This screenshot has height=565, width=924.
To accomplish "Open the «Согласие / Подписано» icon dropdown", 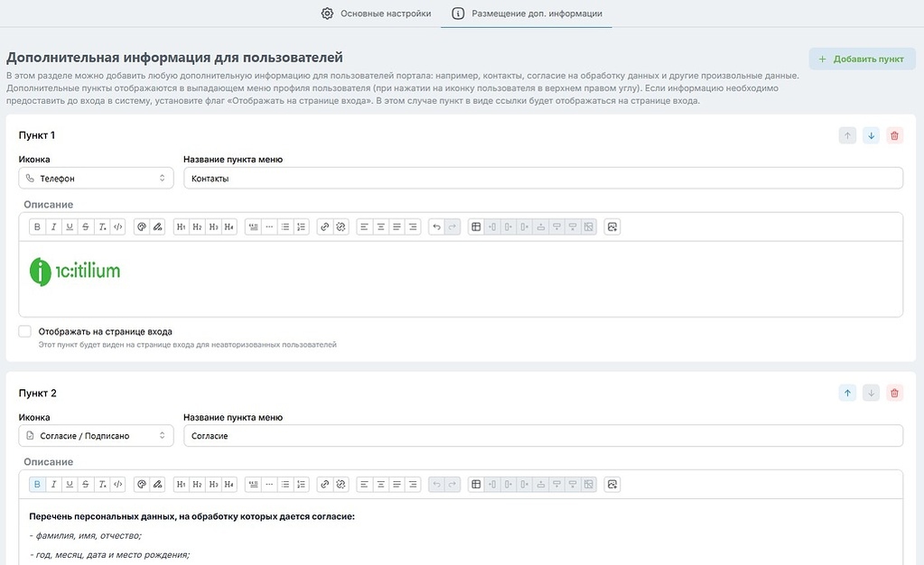I will tap(96, 436).
